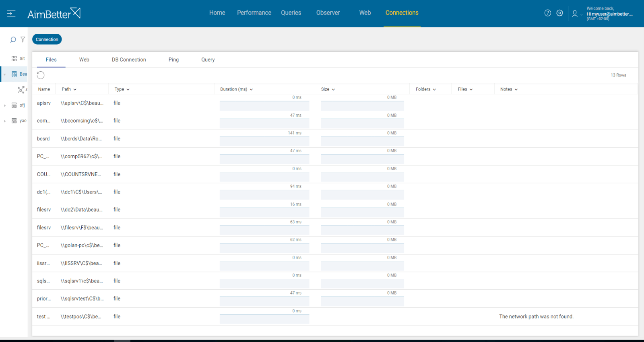The image size is (644, 342).
Task: Click the 63 ms duration value
Action: coord(296,222)
